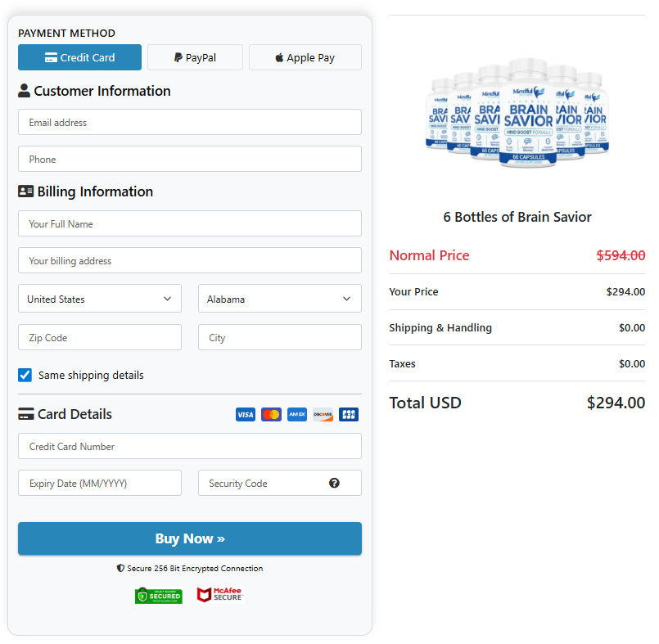Click the Your Full Name field

(190, 223)
